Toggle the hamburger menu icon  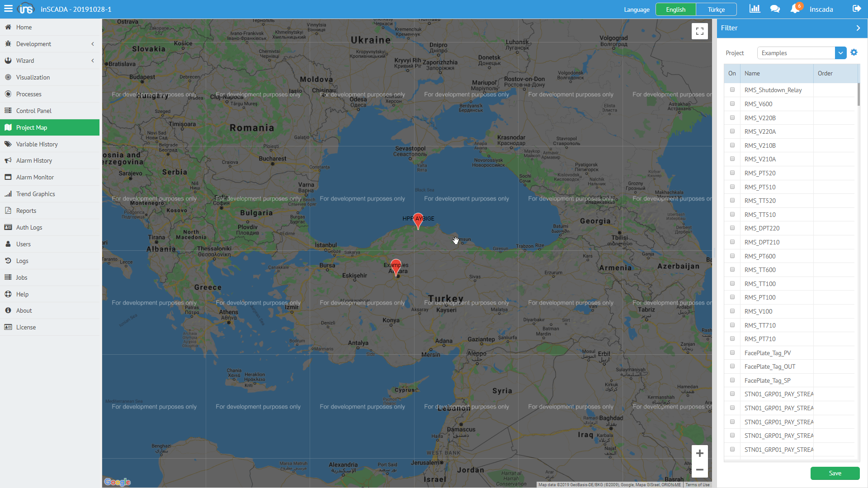tap(8, 9)
